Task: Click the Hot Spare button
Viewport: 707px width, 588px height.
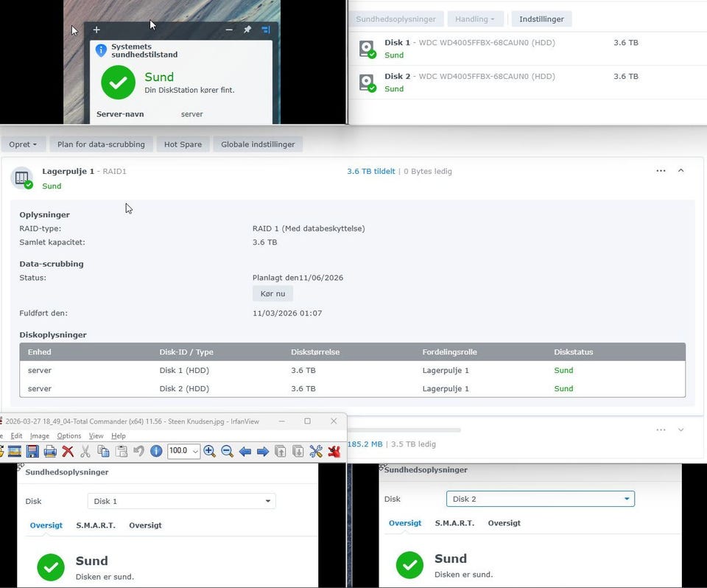Action: coord(183,144)
